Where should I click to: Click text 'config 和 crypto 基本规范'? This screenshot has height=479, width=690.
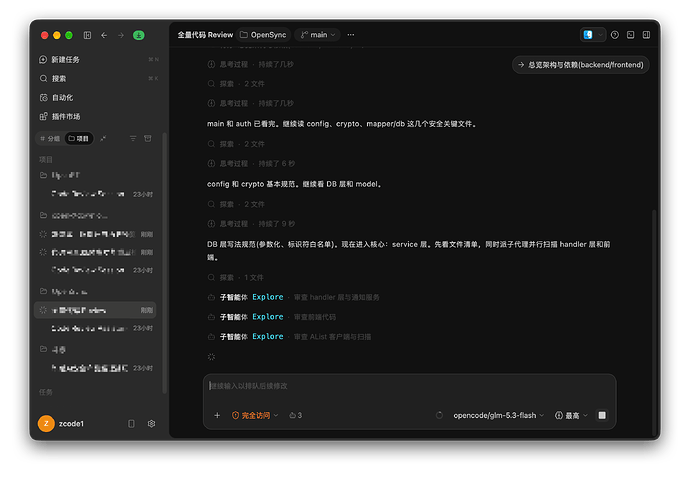253,184
